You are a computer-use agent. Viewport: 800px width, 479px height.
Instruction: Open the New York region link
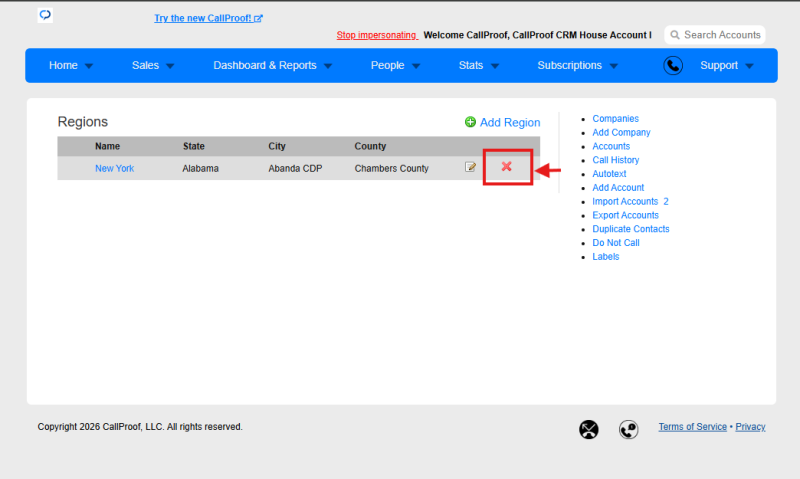point(114,168)
